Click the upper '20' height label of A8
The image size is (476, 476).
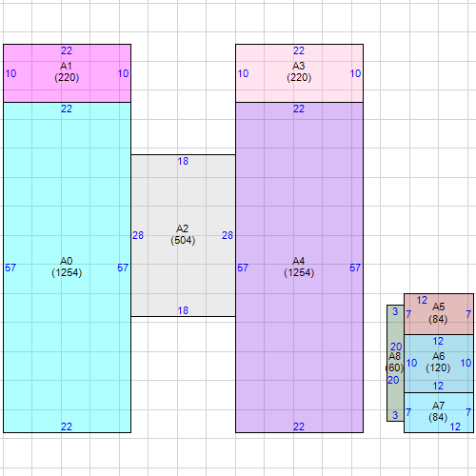click(396, 347)
